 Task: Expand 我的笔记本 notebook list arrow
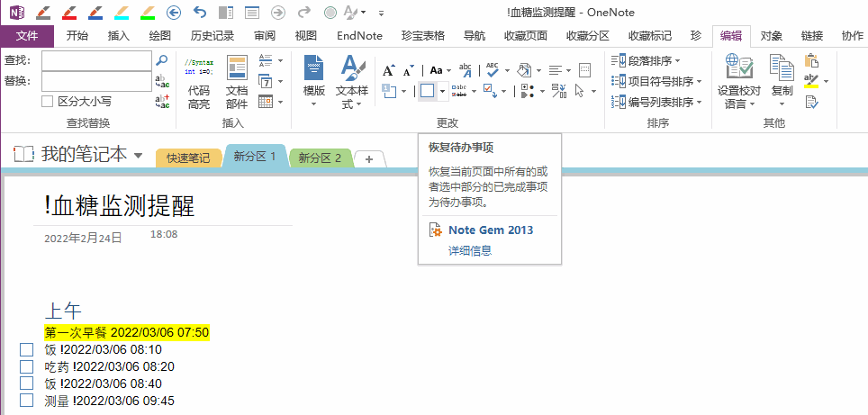pos(139,155)
